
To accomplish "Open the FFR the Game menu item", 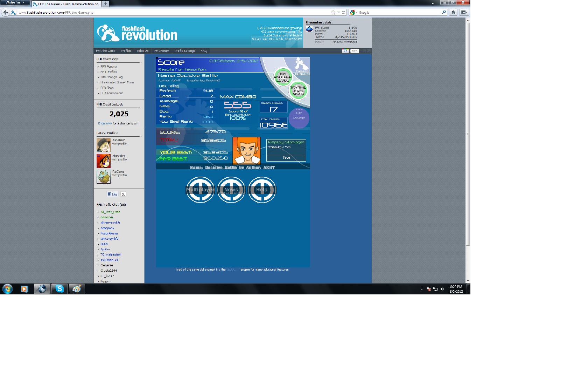I will coord(106,51).
